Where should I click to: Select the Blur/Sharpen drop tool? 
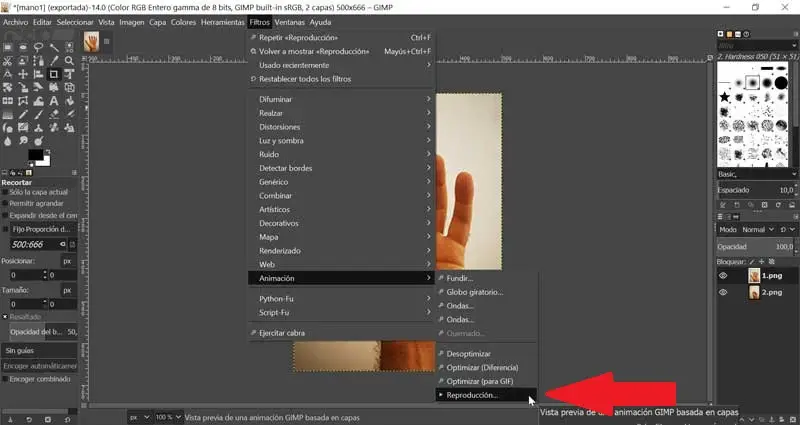(x=8, y=141)
